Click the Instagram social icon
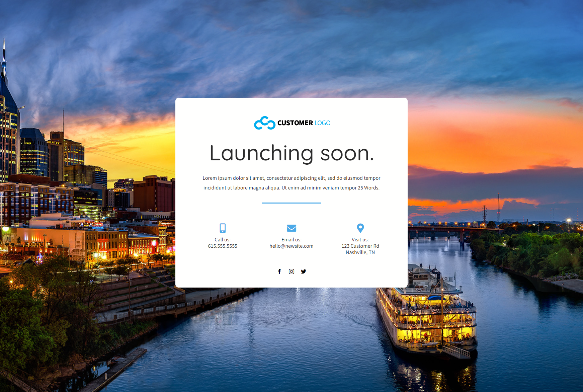Image resolution: width=583 pixels, height=392 pixels. (291, 271)
